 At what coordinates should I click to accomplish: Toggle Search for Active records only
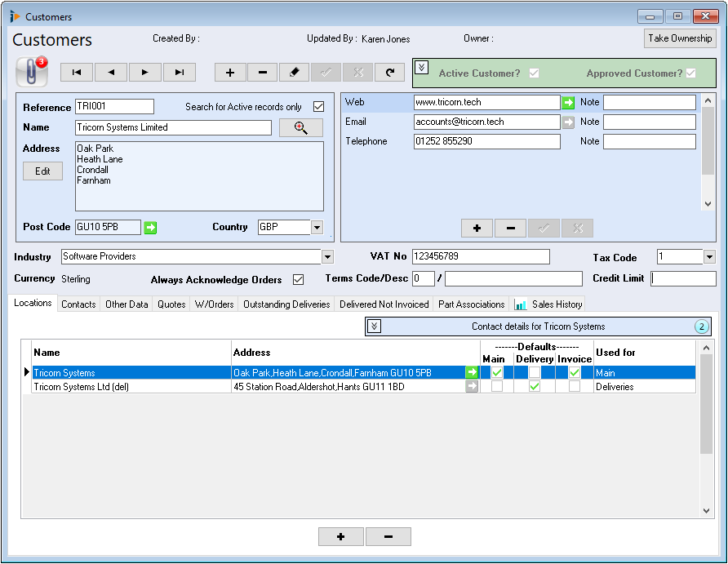319,107
